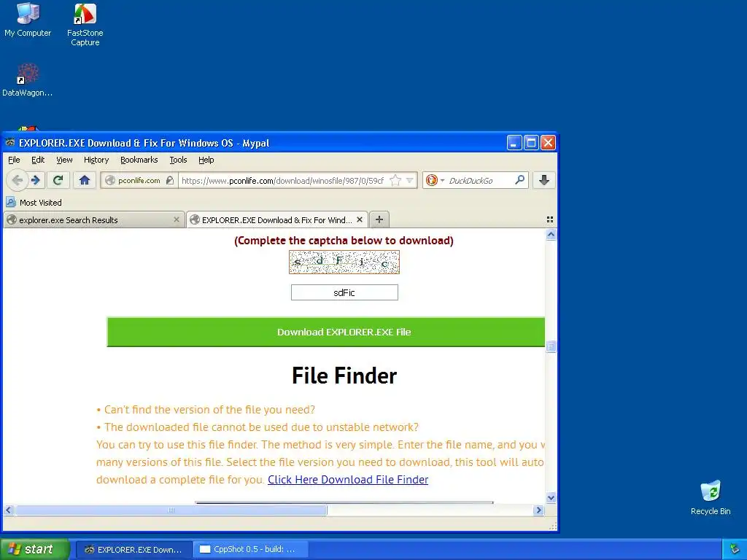The image size is (747, 560).
Task: Select the EXPLORER.EXE Download & Fix tab
Action: click(x=276, y=220)
